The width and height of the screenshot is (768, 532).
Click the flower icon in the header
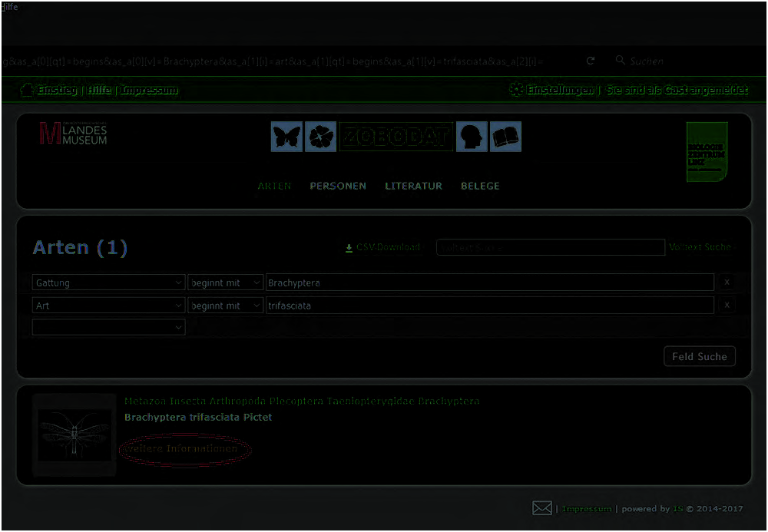pos(320,137)
